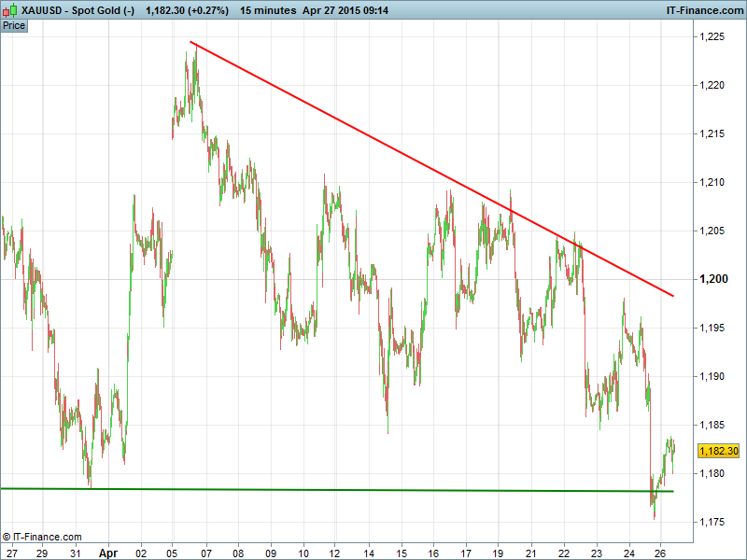Click the © IT-Finance.com copyright text

click(x=42, y=537)
